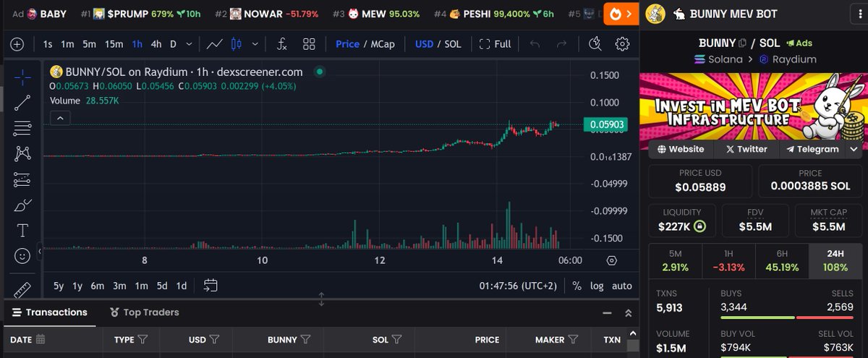
Task: Switch to line chart style icon
Action: [x=214, y=44]
